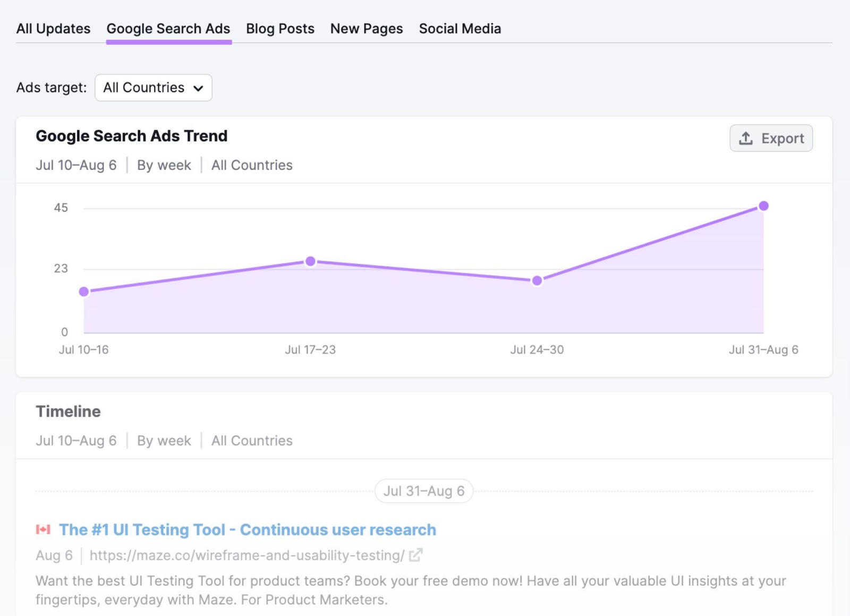Open the Ads target country selector
850x616 pixels.
point(153,88)
